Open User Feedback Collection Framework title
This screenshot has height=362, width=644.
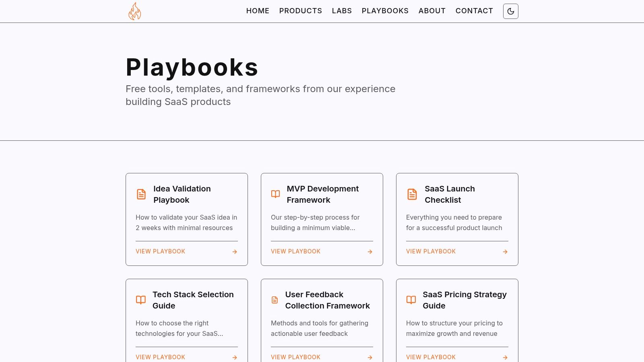328,300
